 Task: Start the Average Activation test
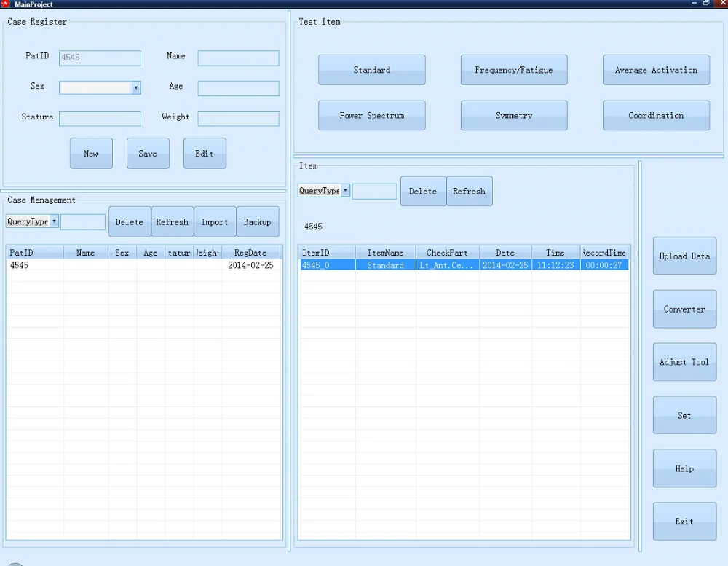(x=656, y=70)
